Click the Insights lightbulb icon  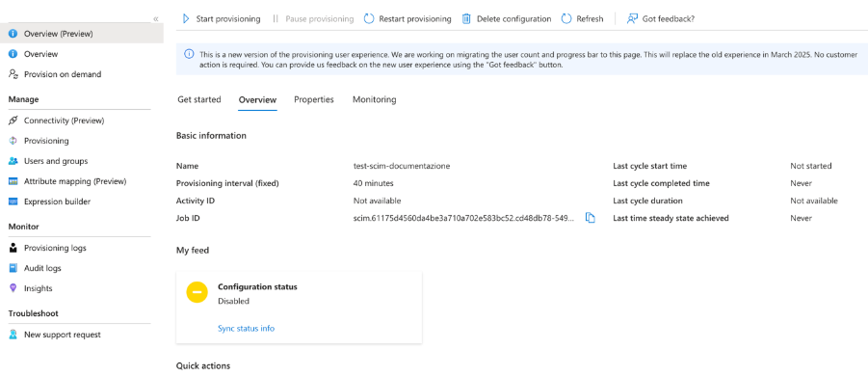[13, 288]
